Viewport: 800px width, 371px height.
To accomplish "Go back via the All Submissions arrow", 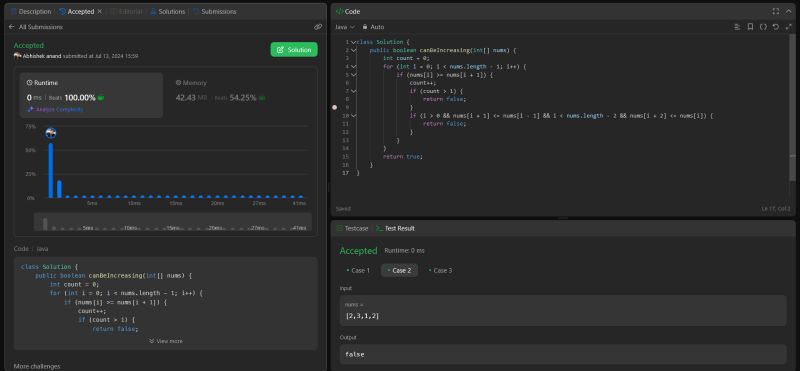I will (12, 27).
